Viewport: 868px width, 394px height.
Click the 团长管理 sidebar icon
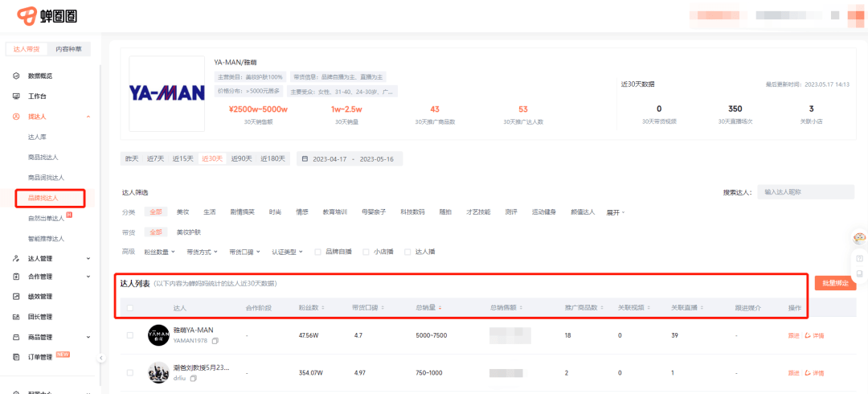tap(17, 317)
